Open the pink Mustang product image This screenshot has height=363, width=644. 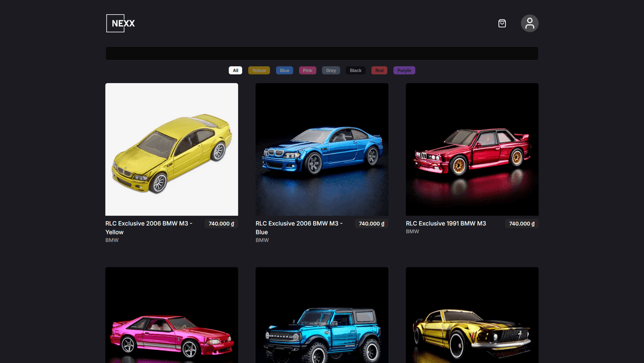(x=172, y=315)
